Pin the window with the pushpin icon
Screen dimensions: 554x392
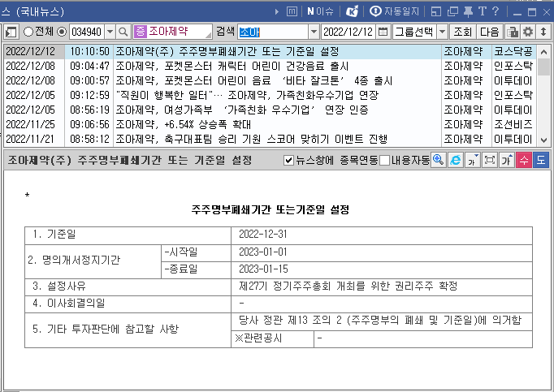point(468,11)
